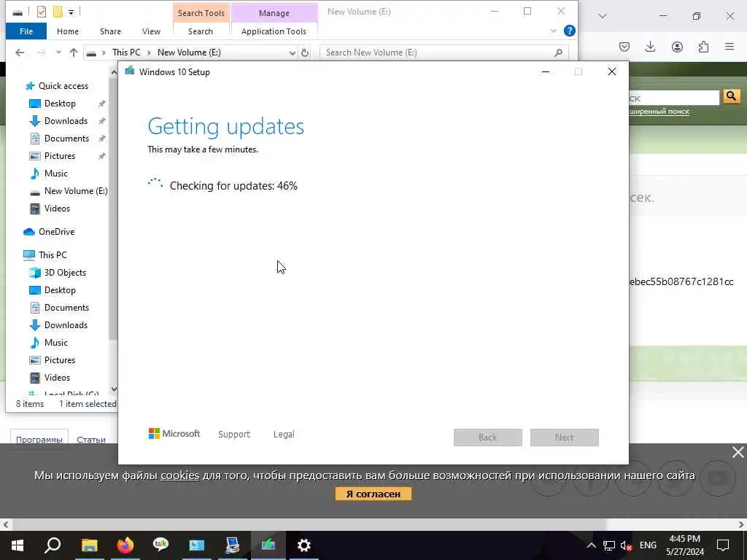The image size is (747, 560).
Task: Open the Firefox extensions puzzle icon
Action: tap(704, 47)
